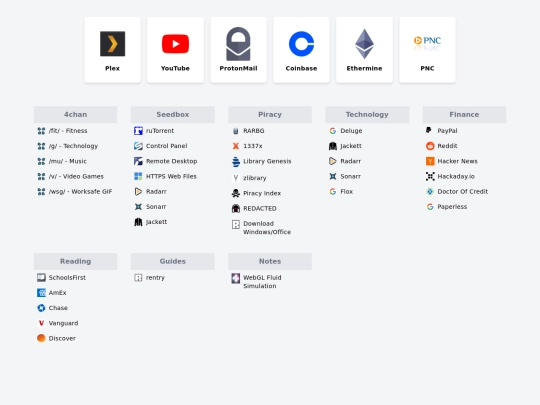Click the Coinbase logo tile
This screenshot has width=540, height=405.
301,44
